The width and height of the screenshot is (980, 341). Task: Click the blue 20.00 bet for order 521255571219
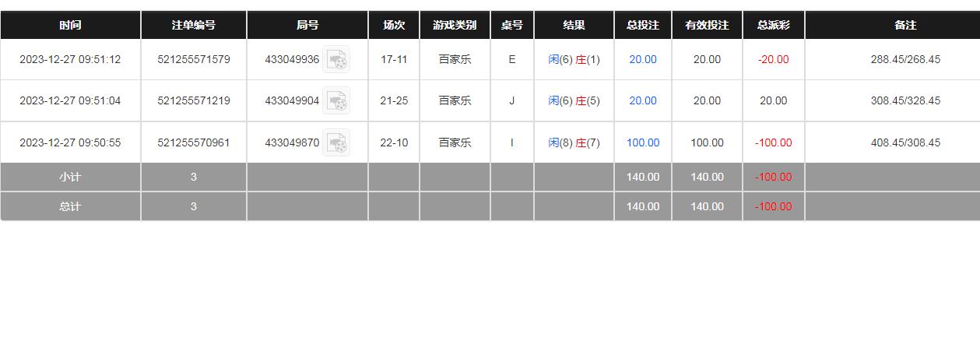coord(643,100)
